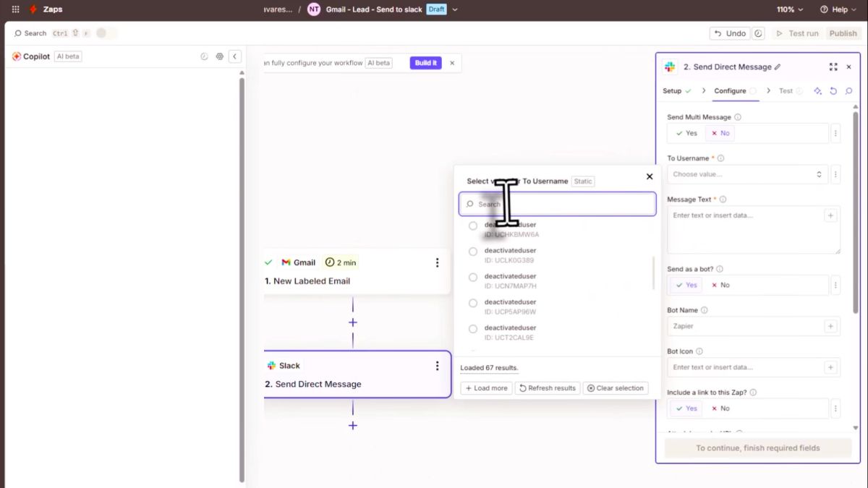Click the refresh fields icon

(x=833, y=91)
